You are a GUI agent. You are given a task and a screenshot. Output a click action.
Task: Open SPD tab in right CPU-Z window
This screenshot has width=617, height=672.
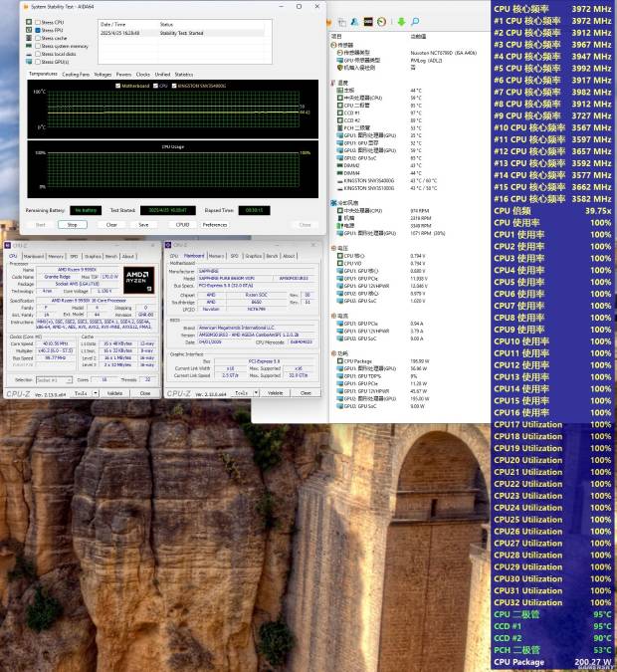235,256
